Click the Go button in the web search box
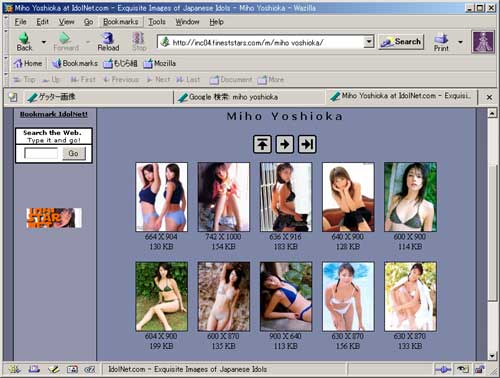500x378 pixels. (x=73, y=153)
